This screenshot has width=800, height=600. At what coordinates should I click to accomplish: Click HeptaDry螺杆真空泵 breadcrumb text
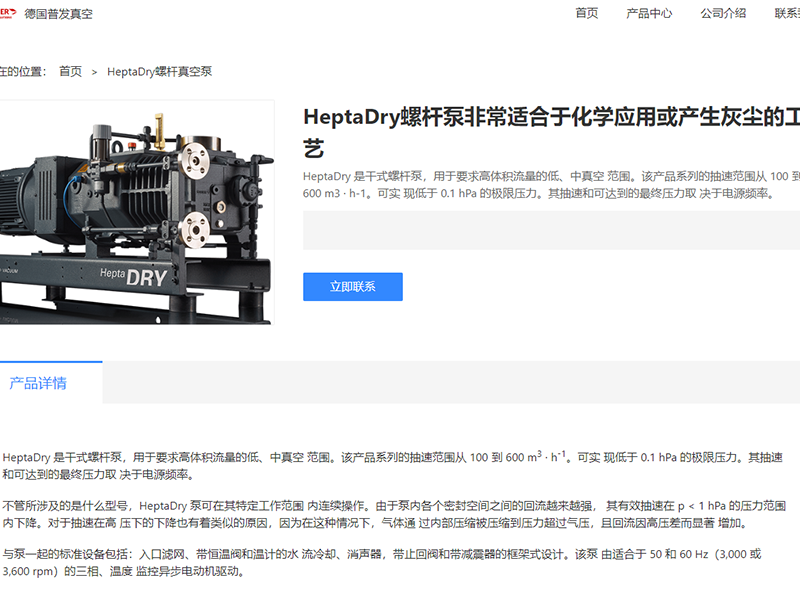click(159, 71)
